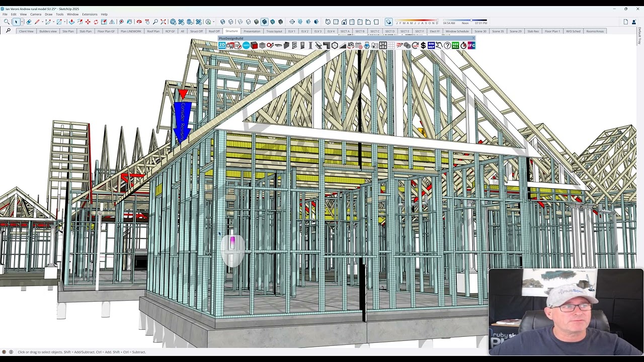The height and width of the screenshot is (362, 644).
Task: Select the Window Schedule scene tab
Action: [457, 31]
